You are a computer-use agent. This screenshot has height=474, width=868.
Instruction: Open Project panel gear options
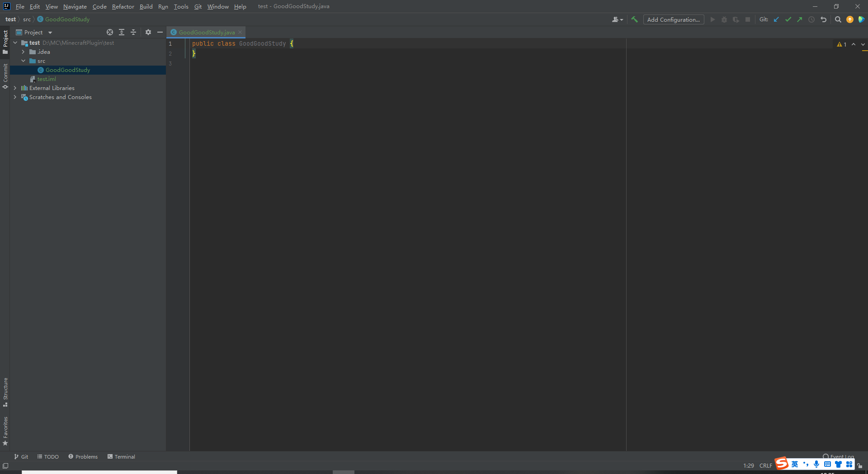click(148, 32)
